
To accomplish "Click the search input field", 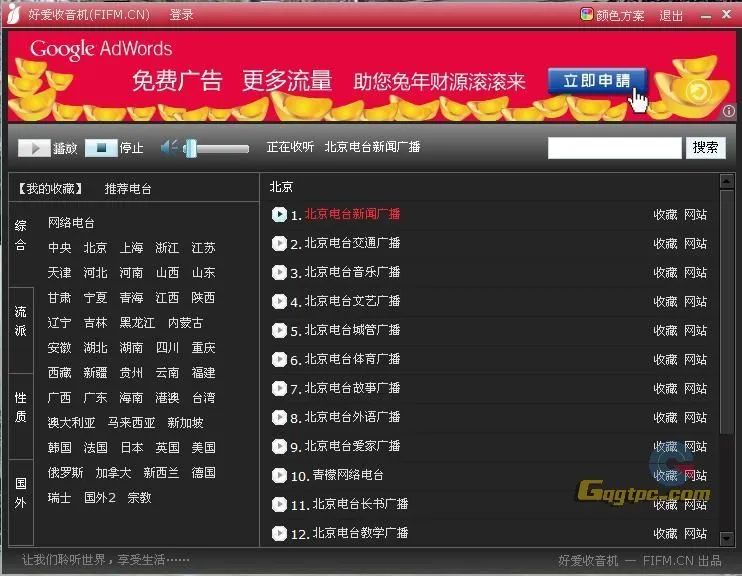I will (x=614, y=148).
